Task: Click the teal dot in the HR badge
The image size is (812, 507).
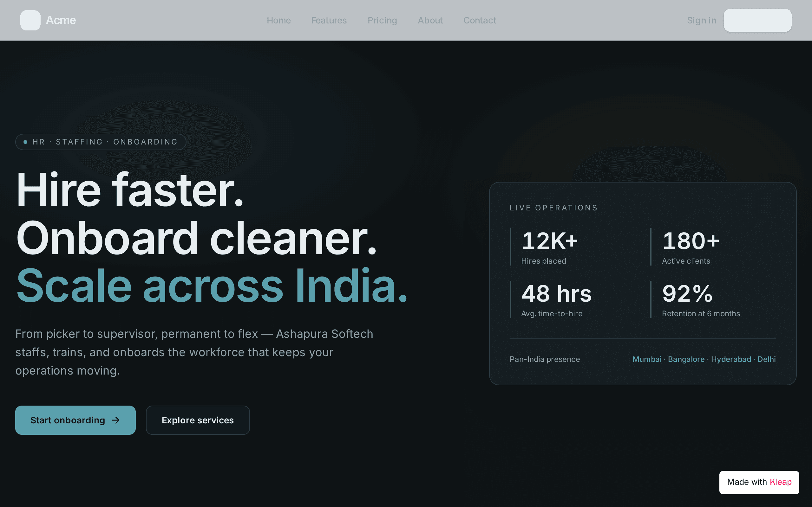Action: pos(25,142)
